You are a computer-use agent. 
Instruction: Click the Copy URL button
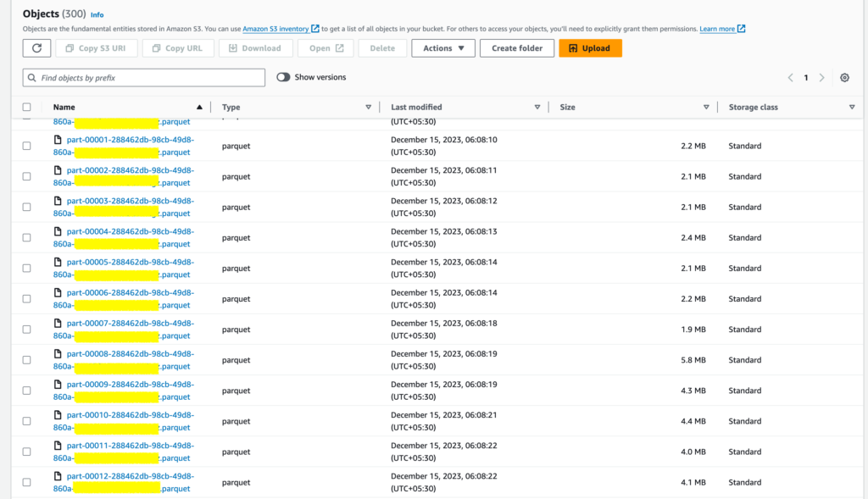[x=178, y=48]
